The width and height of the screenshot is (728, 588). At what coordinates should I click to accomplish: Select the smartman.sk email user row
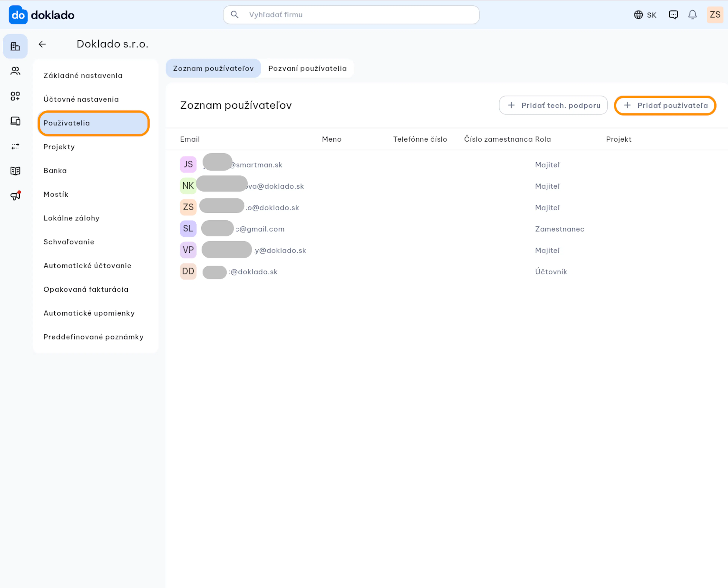447,165
